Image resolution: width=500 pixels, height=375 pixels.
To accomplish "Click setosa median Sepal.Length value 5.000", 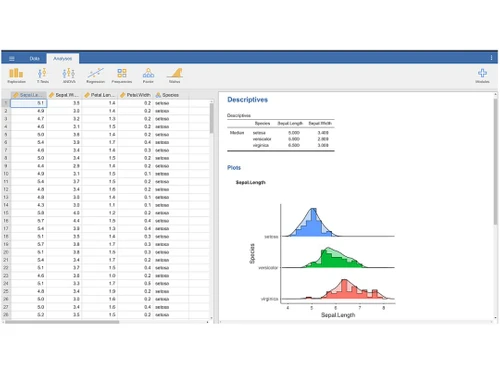I will (294, 133).
